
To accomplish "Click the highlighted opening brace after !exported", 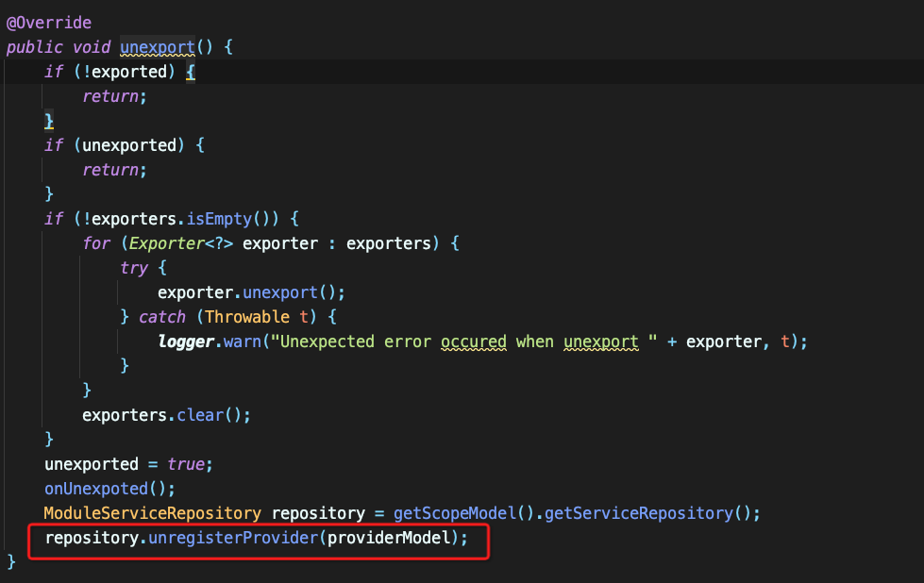I will [191, 73].
